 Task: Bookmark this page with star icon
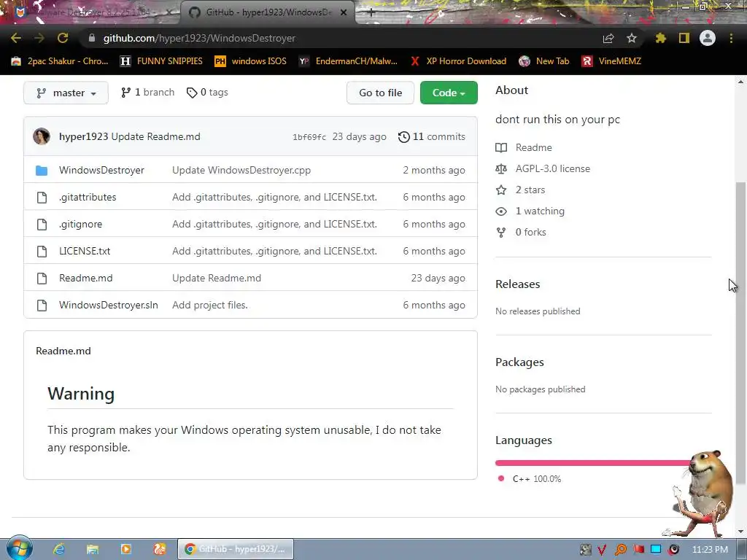click(x=632, y=38)
